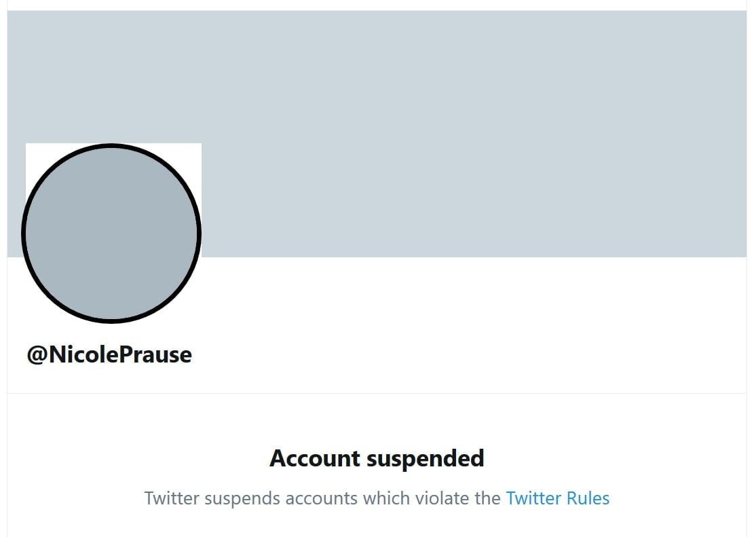Screen dimensions: 756x537
Task: Click the word "Rules" in the blue link
Action: pos(588,498)
